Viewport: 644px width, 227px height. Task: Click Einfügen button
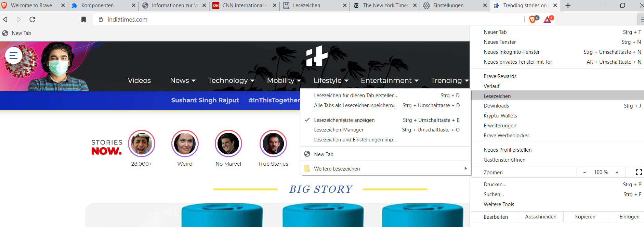pos(627,217)
